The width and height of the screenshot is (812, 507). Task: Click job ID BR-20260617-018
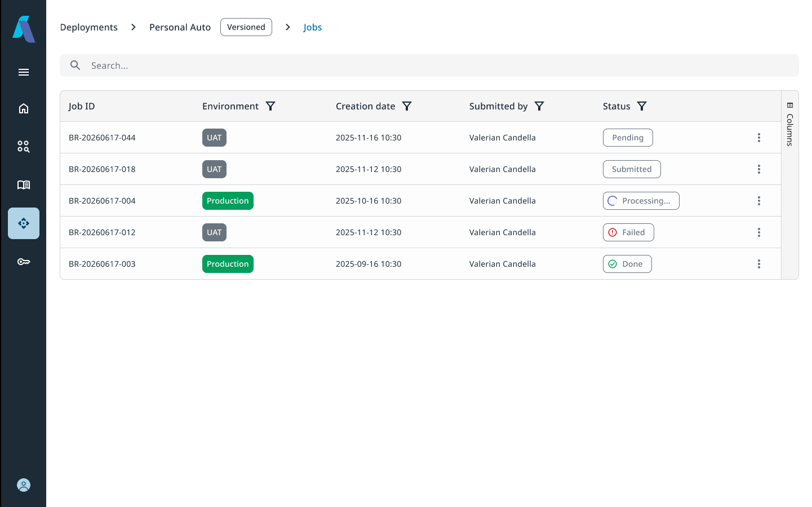coord(102,169)
